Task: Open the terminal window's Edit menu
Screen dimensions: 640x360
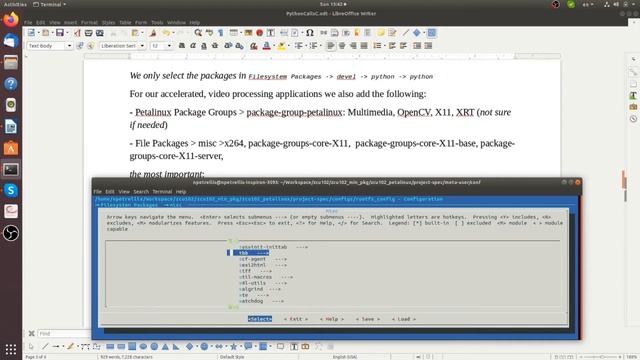Action: click(x=110, y=191)
